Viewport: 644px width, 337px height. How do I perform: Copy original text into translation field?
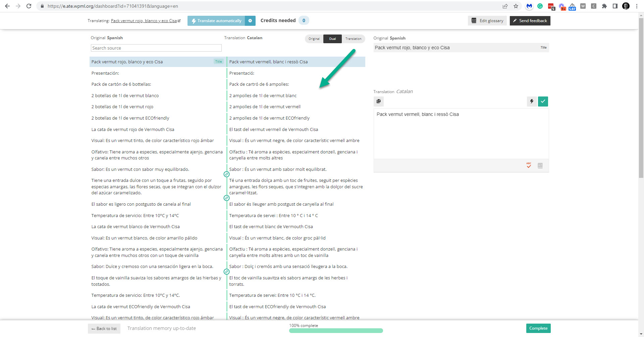[x=379, y=101]
